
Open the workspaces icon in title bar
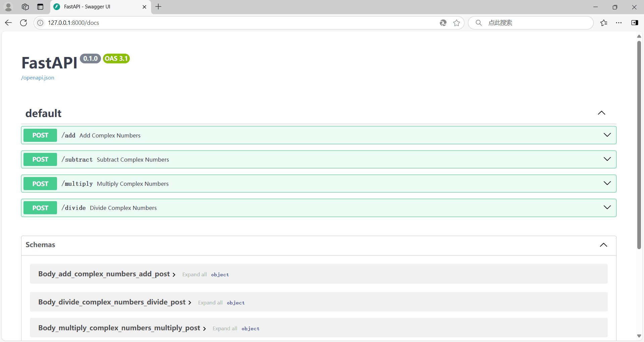click(25, 7)
